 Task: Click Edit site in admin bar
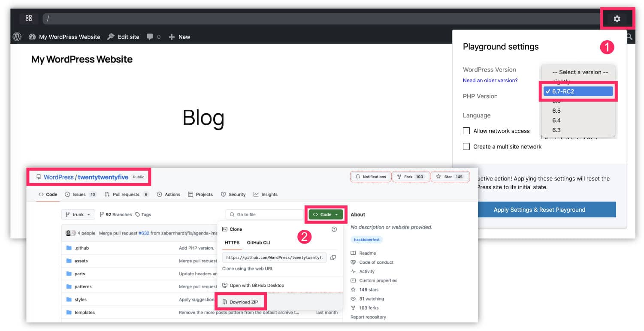click(123, 37)
